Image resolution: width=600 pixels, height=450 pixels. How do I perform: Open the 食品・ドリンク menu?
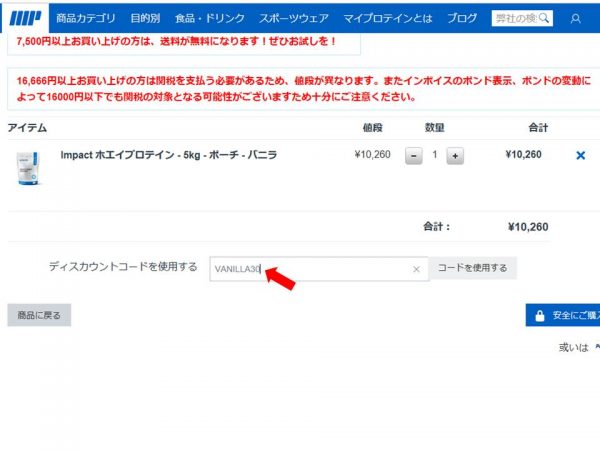coord(210,18)
